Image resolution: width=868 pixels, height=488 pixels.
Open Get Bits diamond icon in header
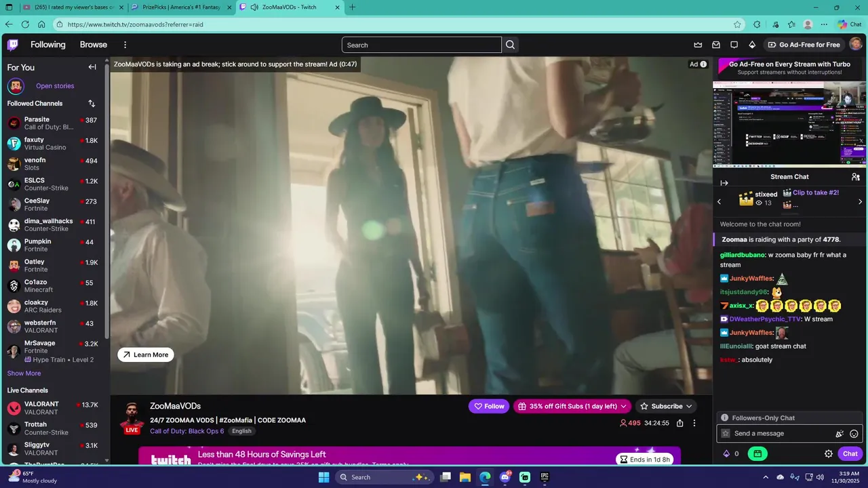752,45
